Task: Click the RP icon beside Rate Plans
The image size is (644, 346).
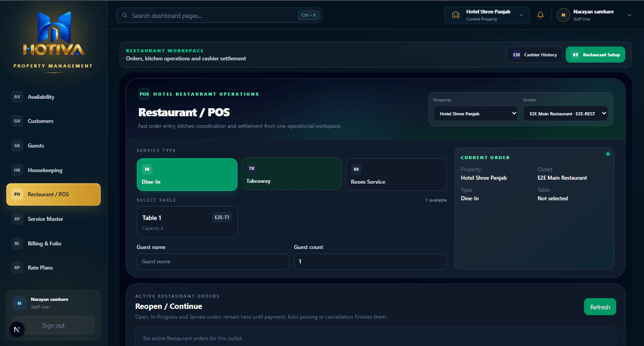Action: click(x=17, y=268)
